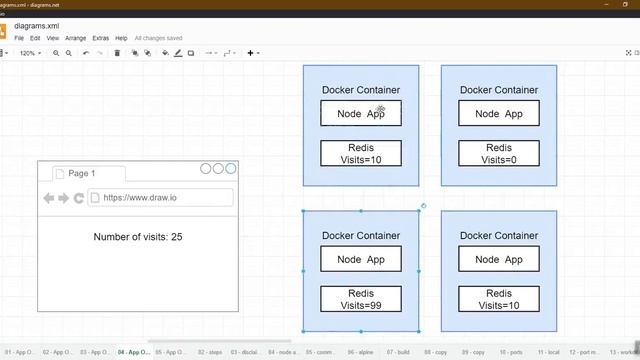Select Docker Container label above Visits=0
Viewport: 640px width, 360px height.
click(499, 90)
